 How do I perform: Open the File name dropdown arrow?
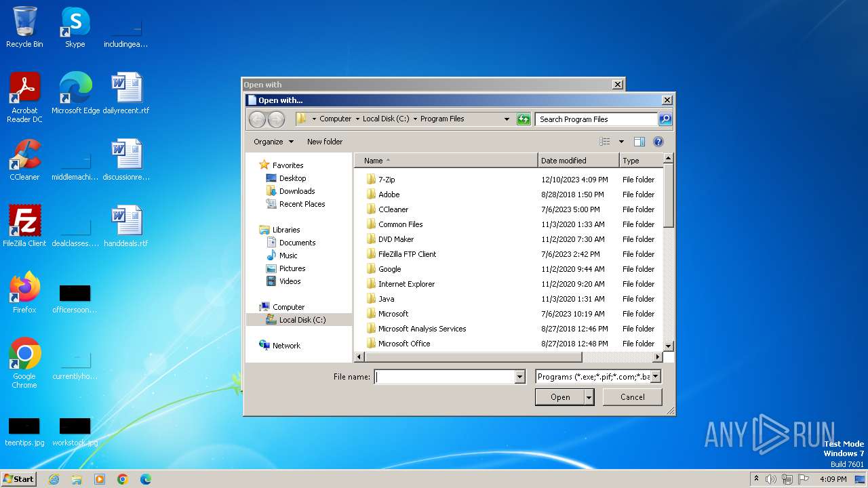pyautogui.click(x=520, y=377)
